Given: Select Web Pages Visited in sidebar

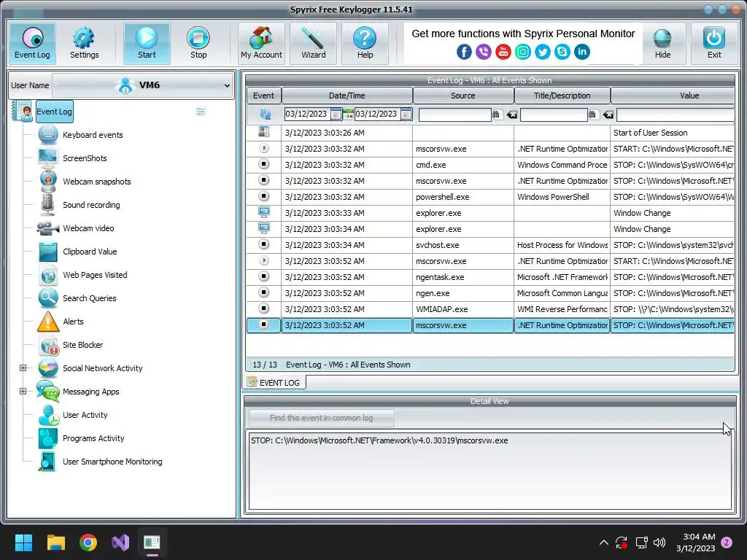Looking at the screenshot, I should point(96,275).
